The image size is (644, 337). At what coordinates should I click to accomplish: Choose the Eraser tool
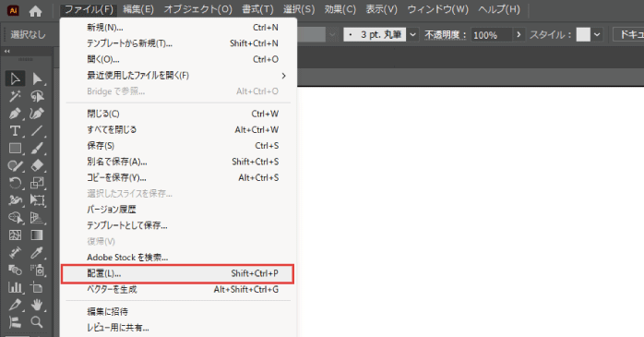click(x=37, y=165)
